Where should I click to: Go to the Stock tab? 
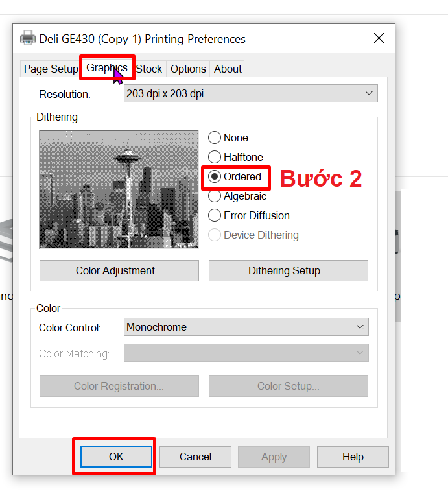[x=149, y=69]
